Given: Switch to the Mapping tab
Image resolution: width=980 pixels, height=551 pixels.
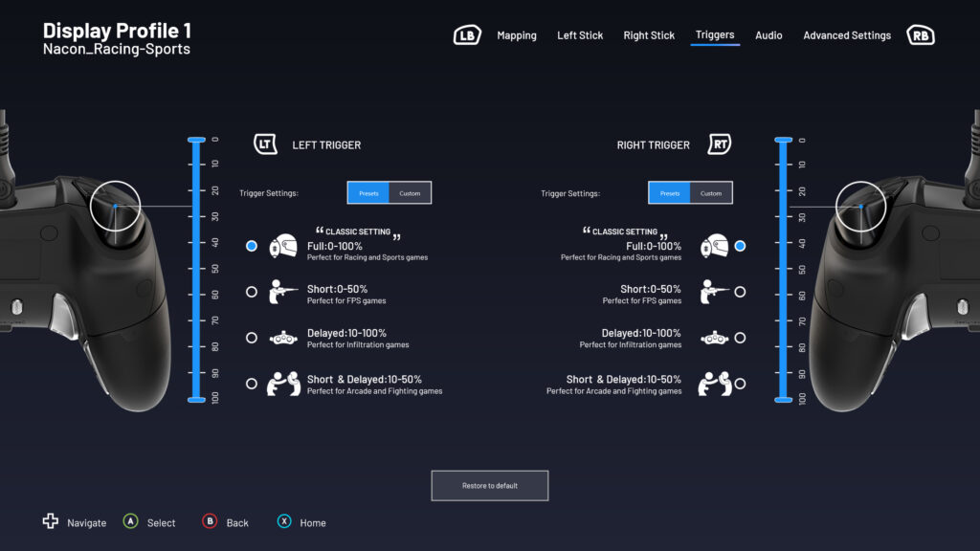Looking at the screenshot, I should tap(517, 35).
